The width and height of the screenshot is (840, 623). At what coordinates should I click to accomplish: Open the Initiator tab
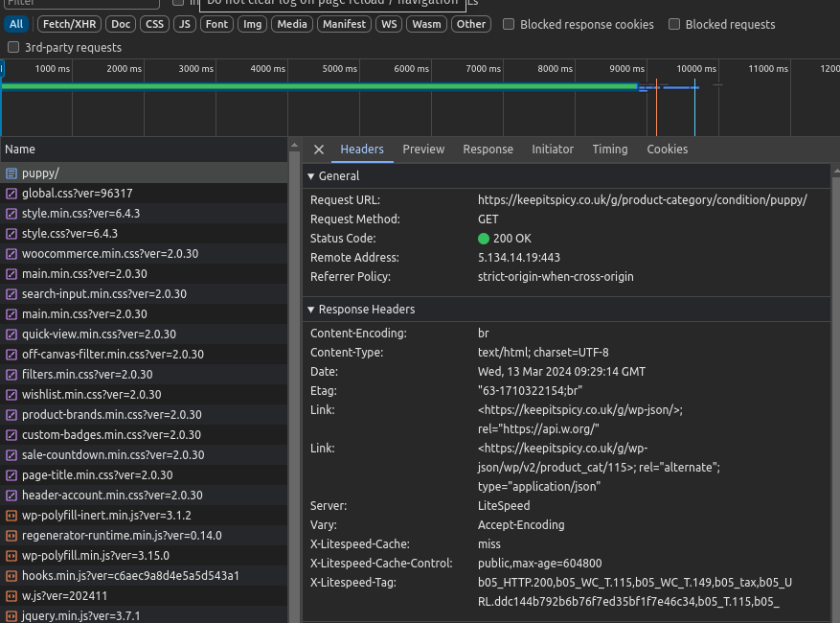point(553,150)
